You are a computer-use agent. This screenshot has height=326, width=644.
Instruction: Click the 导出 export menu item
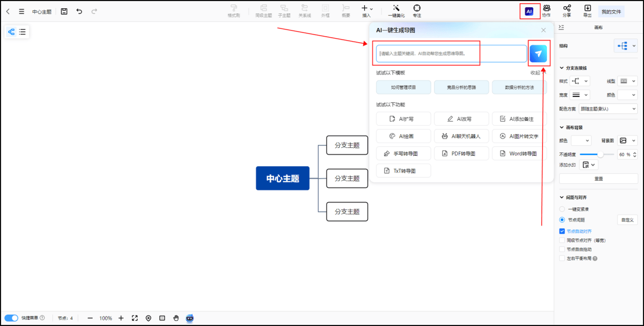pos(587,10)
